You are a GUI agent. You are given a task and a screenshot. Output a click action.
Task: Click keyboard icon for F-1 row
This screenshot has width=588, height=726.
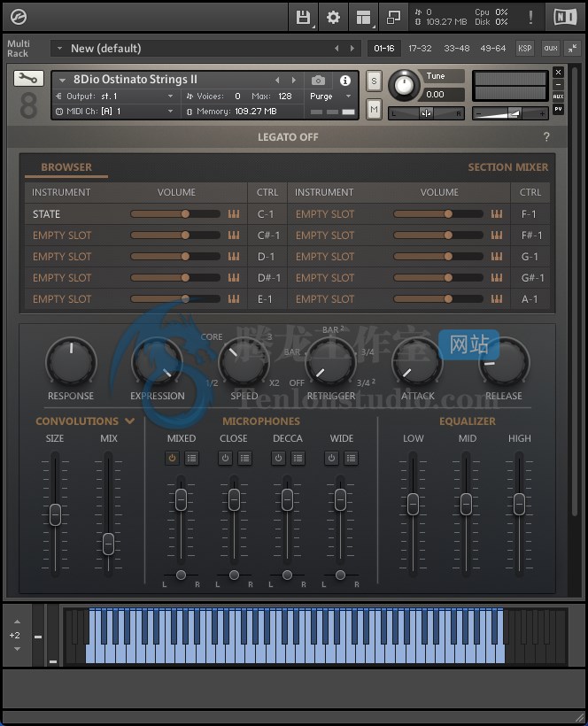tap(497, 214)
